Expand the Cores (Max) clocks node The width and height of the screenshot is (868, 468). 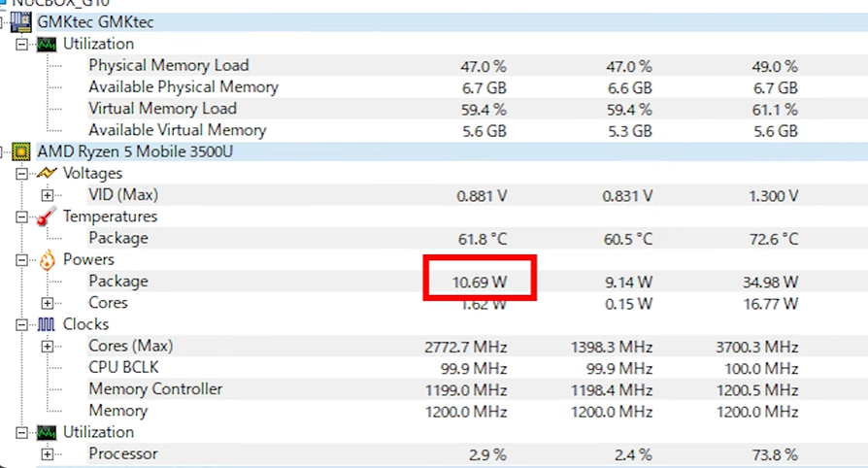(47, 347)
